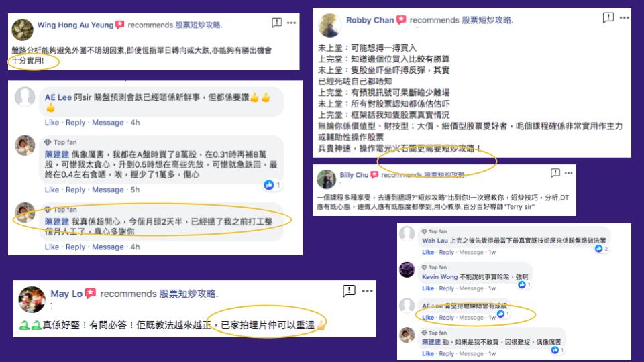Open Robby Chan profile name
The height and width of the screenshot is (362, 644).
click(370, 20)
